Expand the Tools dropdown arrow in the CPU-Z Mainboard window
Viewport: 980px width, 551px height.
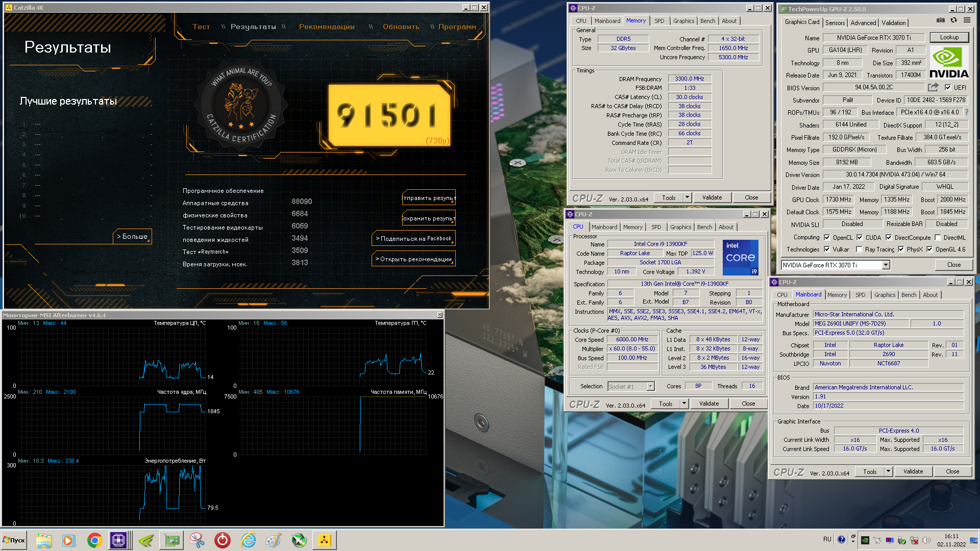[888, 471]
